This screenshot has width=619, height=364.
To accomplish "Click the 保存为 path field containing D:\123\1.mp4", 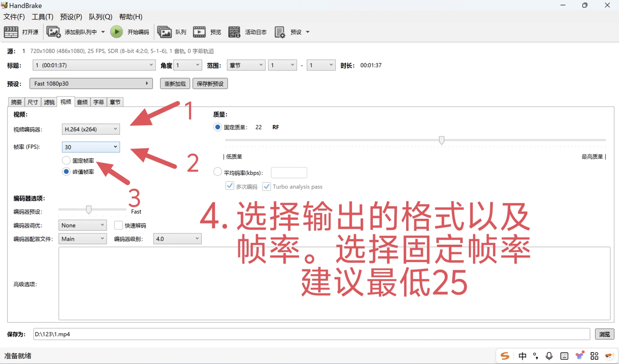I will click(x=311, y=334).
